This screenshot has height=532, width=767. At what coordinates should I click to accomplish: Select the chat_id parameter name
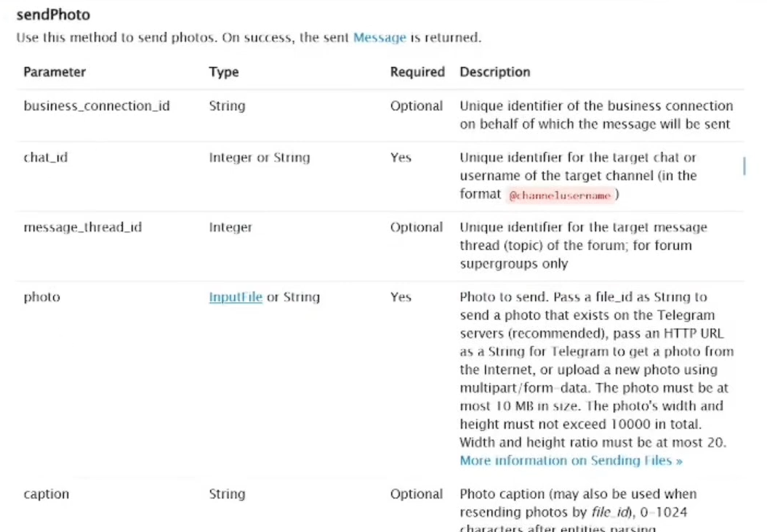coord(46,158)
